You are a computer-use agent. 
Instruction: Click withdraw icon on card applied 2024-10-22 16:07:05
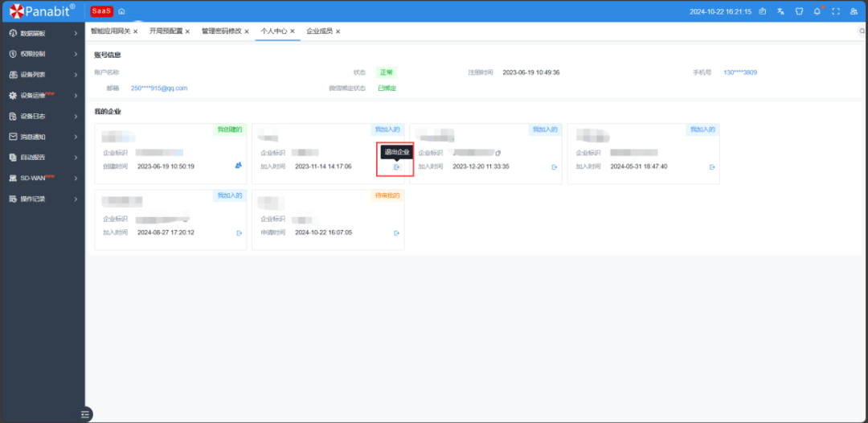pos(396,233)
